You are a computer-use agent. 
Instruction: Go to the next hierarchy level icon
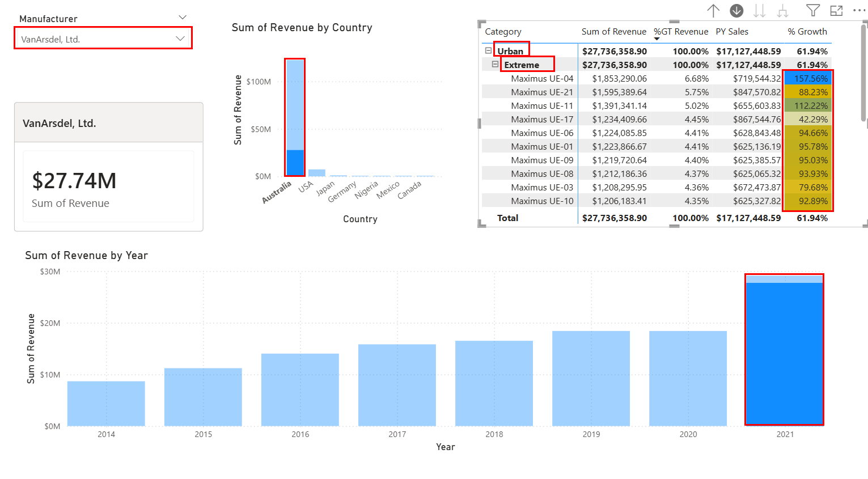[760, 11]
